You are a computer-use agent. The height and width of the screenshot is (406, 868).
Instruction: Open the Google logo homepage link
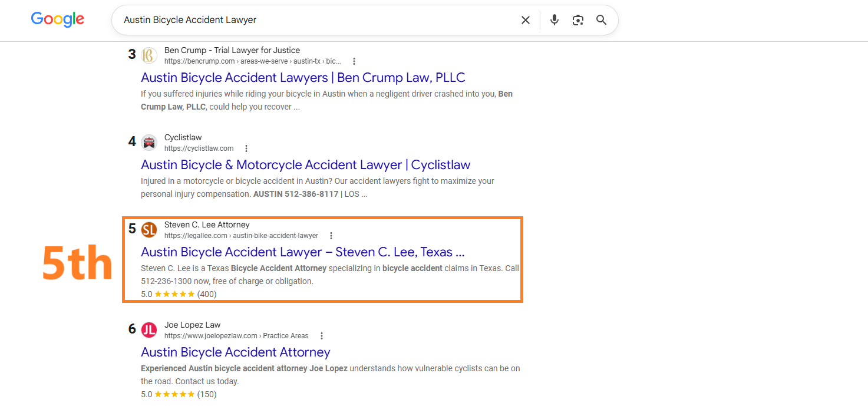coord(58,19)
